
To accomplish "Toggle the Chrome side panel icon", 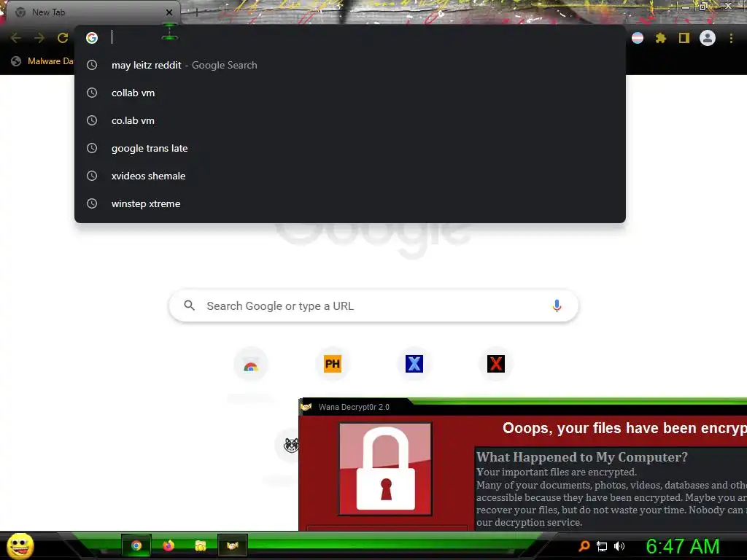I will [684, 38].
